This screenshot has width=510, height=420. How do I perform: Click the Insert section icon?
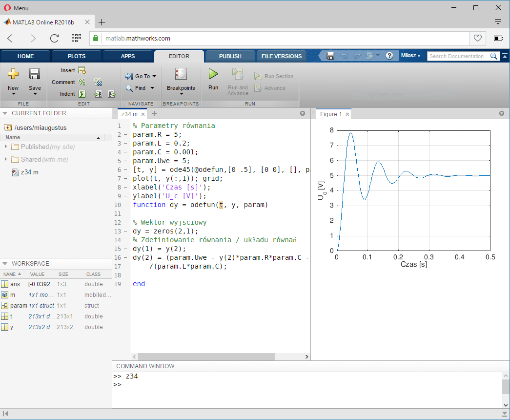coord(82,70)
